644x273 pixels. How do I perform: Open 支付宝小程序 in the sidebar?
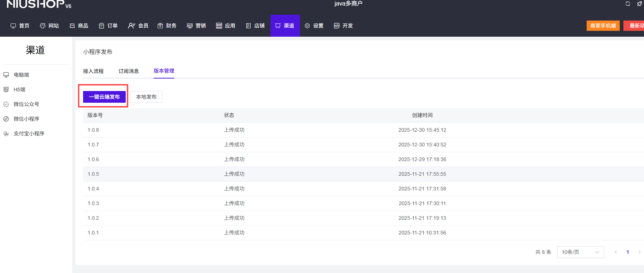(x=29, y=134)
